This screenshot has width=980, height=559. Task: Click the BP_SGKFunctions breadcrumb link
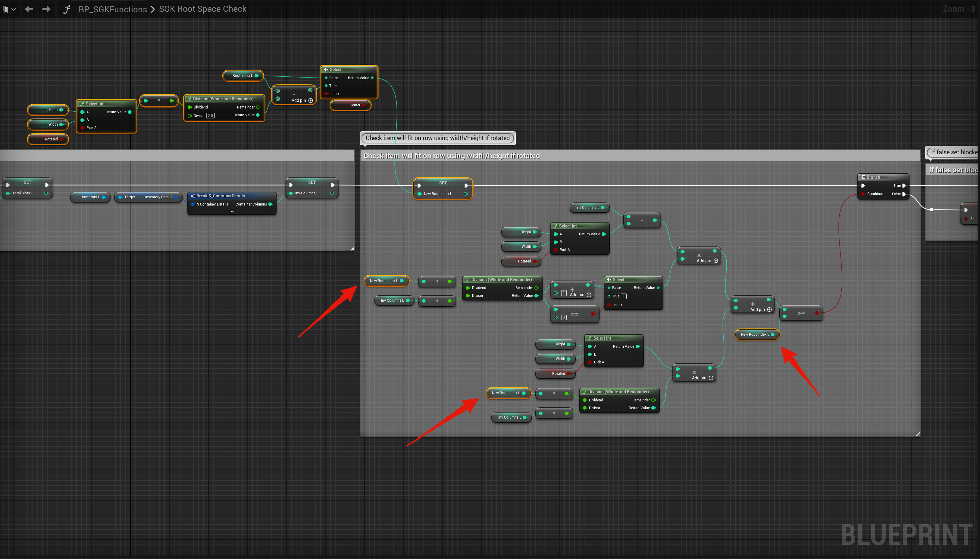(112, 9)
